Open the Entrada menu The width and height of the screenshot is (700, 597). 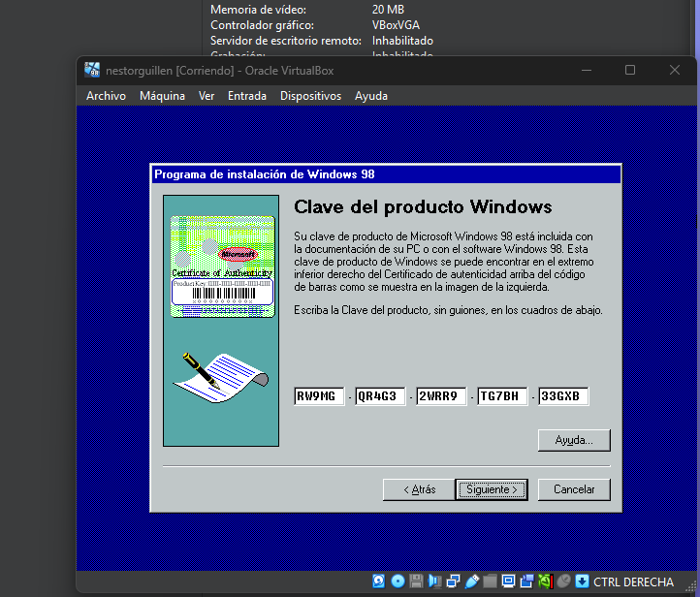(247, 96)
